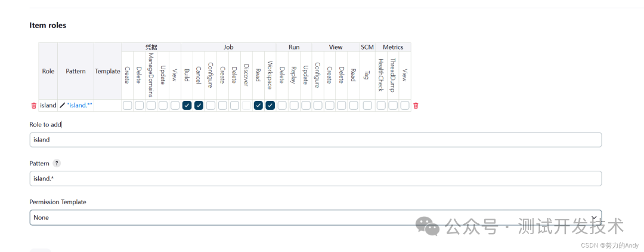Image resolution: width=644 pixels, height=252 pixels.
Task: Click the Metrics group header
Action: 393,47
